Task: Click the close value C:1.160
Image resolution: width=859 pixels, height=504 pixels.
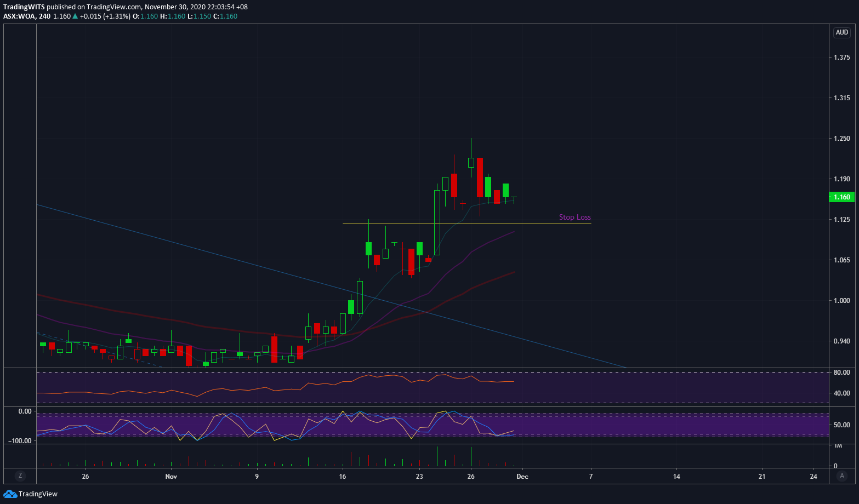Action: (225, 16)
